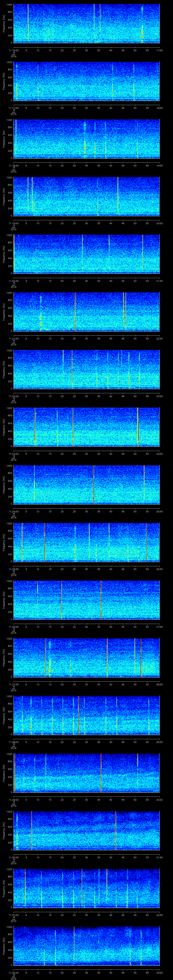This screenshot has height=980, width=173.
Task: Click the 27:00 end time label
Action: coord(159,627)
